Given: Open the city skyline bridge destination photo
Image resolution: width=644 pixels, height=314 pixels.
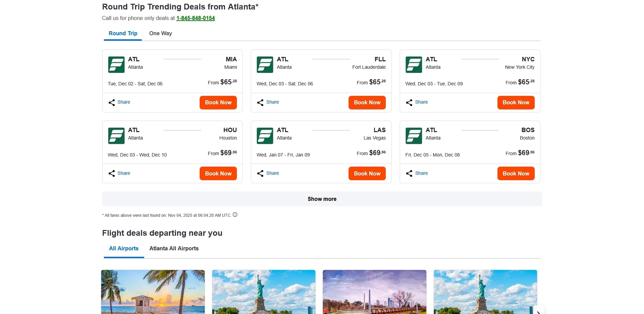Looking at the screenshot, I should [x=374, y=292].
